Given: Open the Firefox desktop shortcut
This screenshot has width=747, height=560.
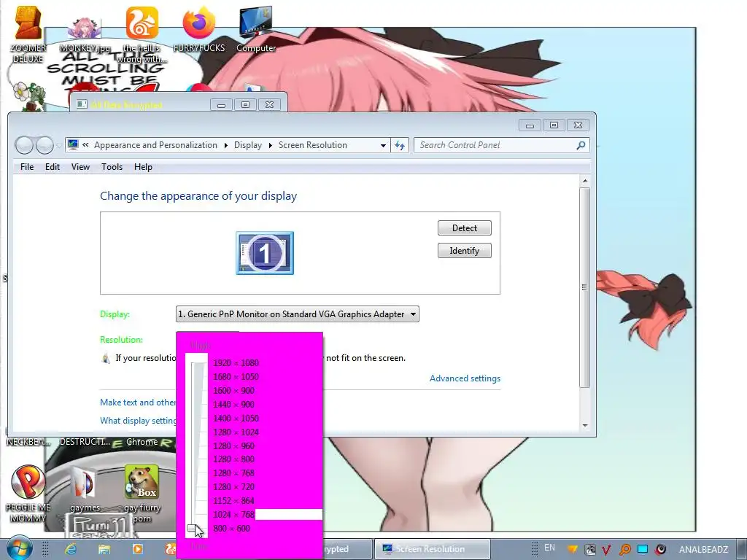Looking at the screenshot, I should [x=199, y=29].
